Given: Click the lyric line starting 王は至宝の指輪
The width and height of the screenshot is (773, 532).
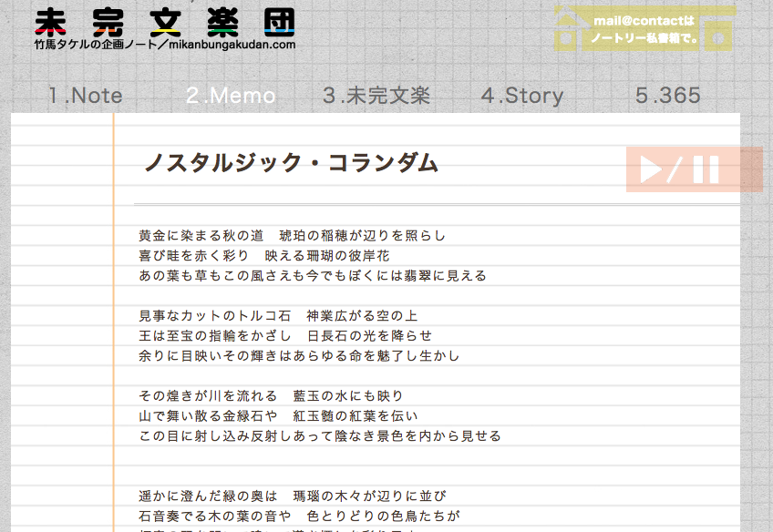Looking at the screenshot, I should point(285,335).
